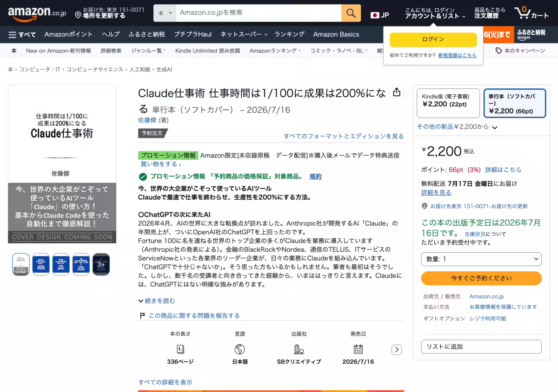Click 規約 link

pos(315,176)
